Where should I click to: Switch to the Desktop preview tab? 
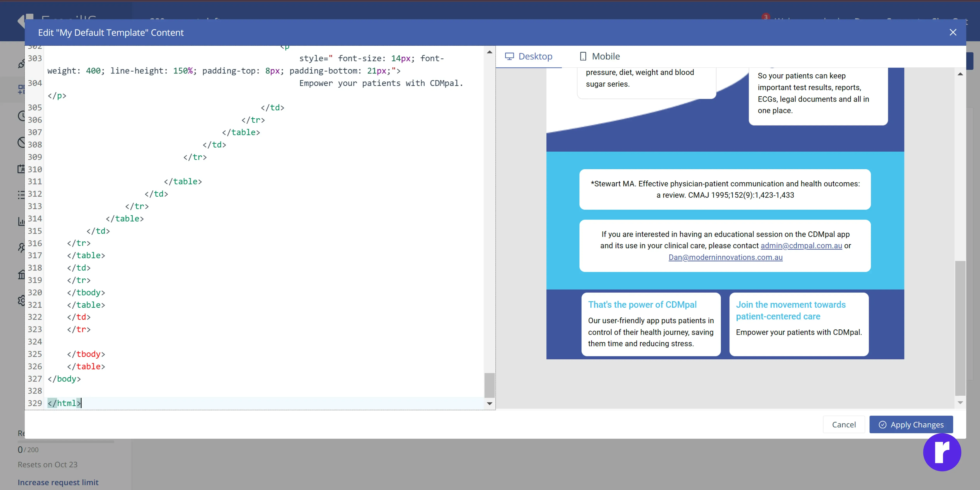pyautogui.click(x=528, y=56)
